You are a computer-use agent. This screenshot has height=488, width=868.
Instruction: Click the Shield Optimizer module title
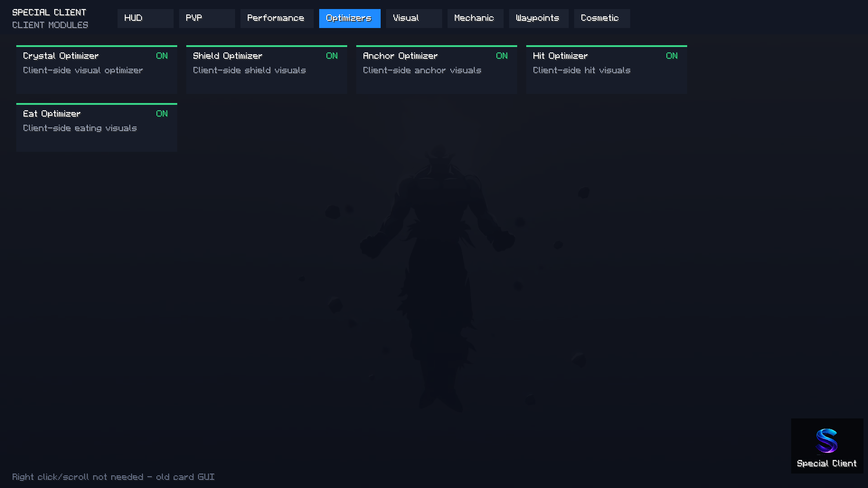tap(227, 56)
